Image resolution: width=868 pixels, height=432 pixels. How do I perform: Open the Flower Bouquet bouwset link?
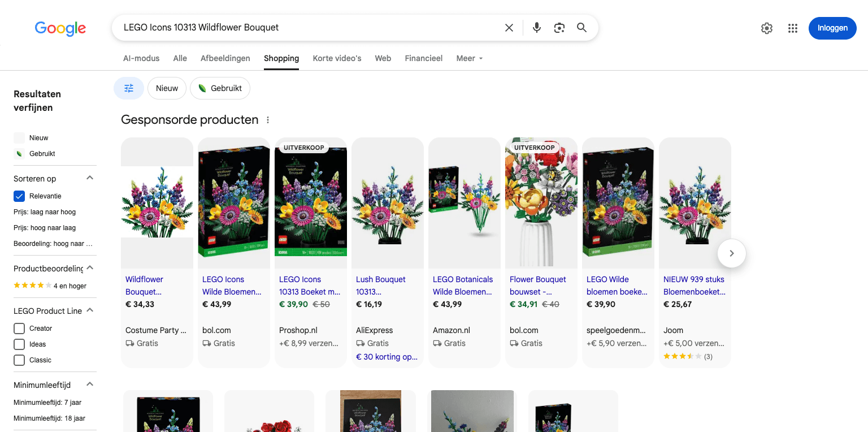[538, 286]
